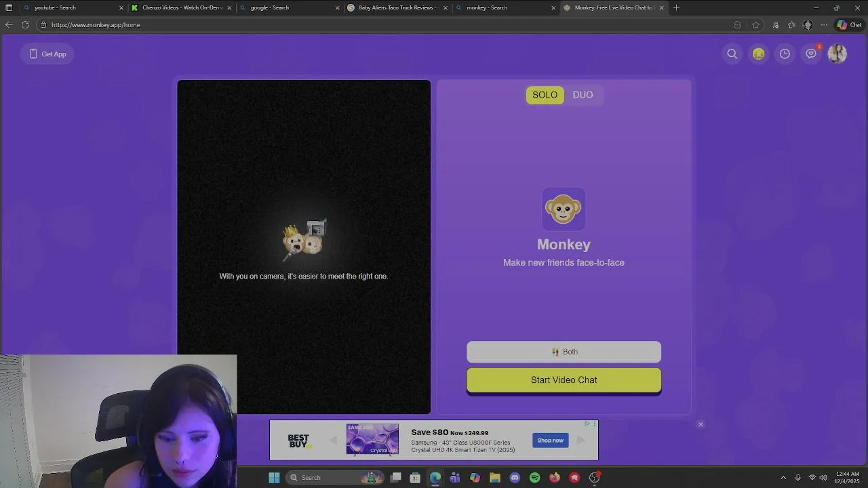Select SOLO mode

pos(545,95)
